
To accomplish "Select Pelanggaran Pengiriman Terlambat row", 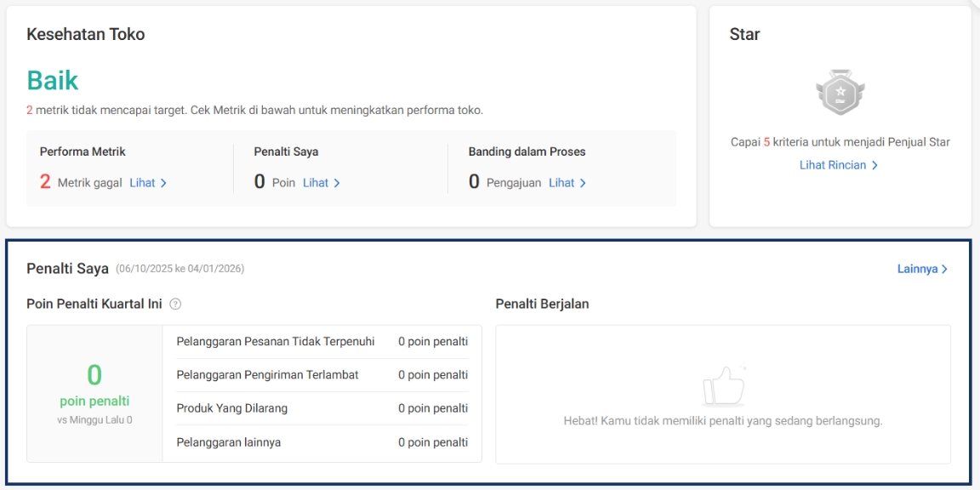I will [322, 375].
